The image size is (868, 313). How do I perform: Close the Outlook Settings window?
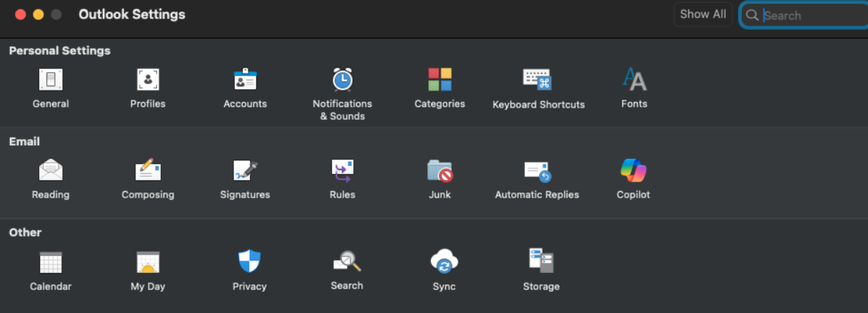tap(20, 14)
